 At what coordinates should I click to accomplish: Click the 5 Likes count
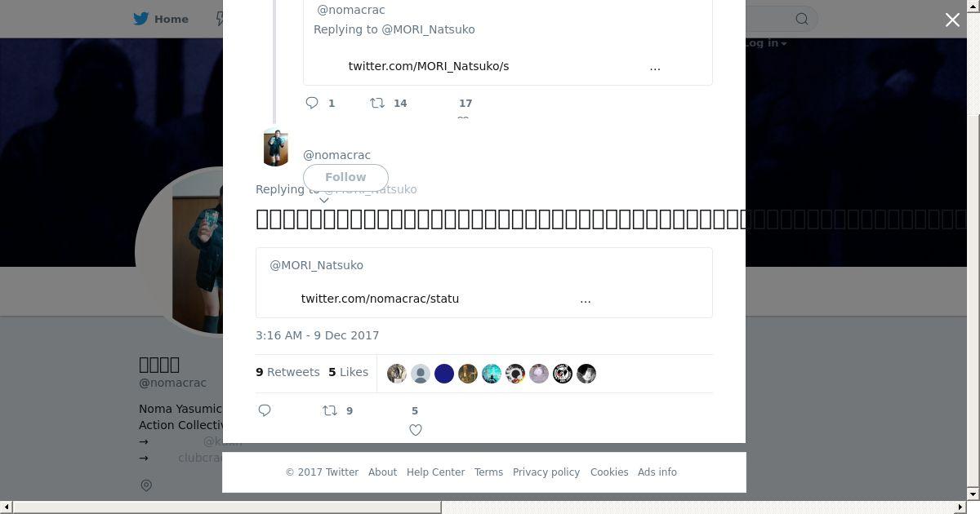click(349, 372)
